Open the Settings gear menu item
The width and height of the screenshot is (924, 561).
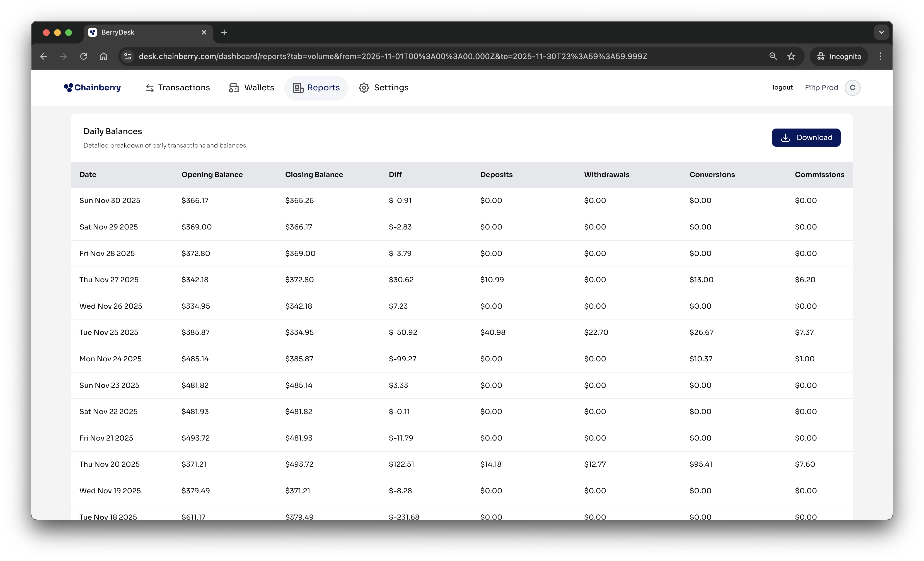(384, 88)
